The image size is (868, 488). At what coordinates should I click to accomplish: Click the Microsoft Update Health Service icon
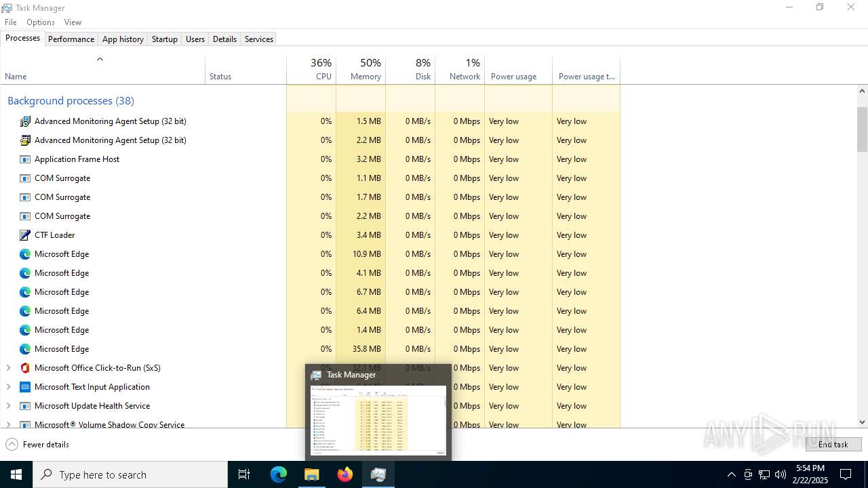[x=25, y=406]
